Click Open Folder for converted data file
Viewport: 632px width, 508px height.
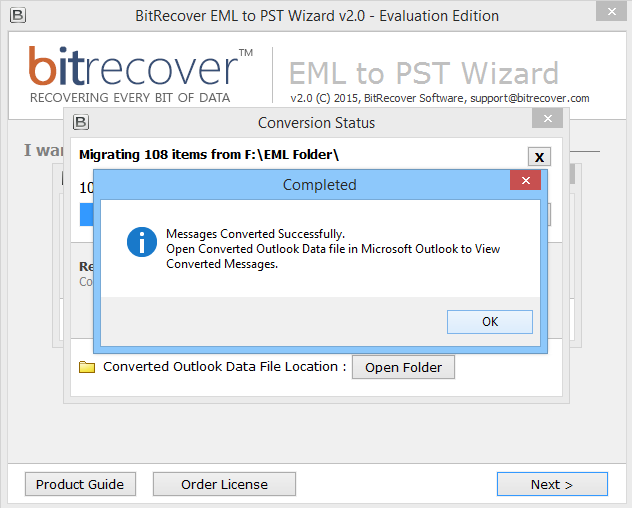pyautogui.click(x=403, y=367)
